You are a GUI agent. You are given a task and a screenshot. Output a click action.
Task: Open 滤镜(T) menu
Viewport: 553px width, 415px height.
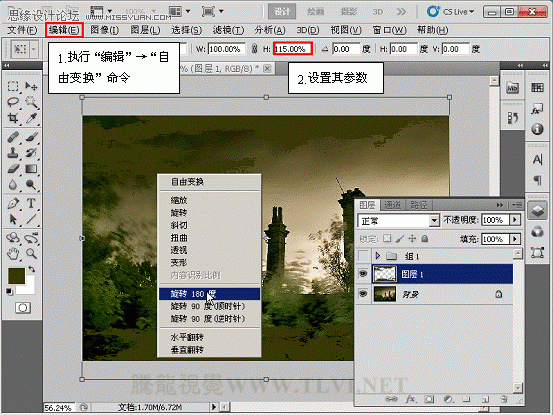click(x=228, y=30)
